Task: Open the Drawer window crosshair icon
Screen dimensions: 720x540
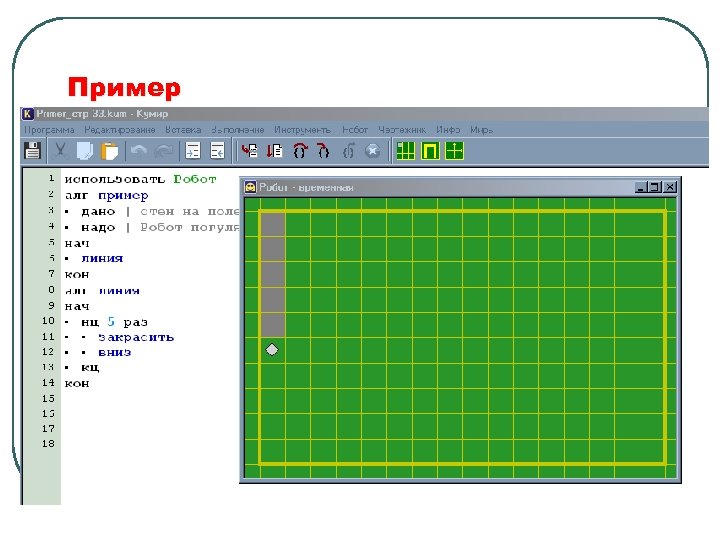Action: [x=455, y=151]
